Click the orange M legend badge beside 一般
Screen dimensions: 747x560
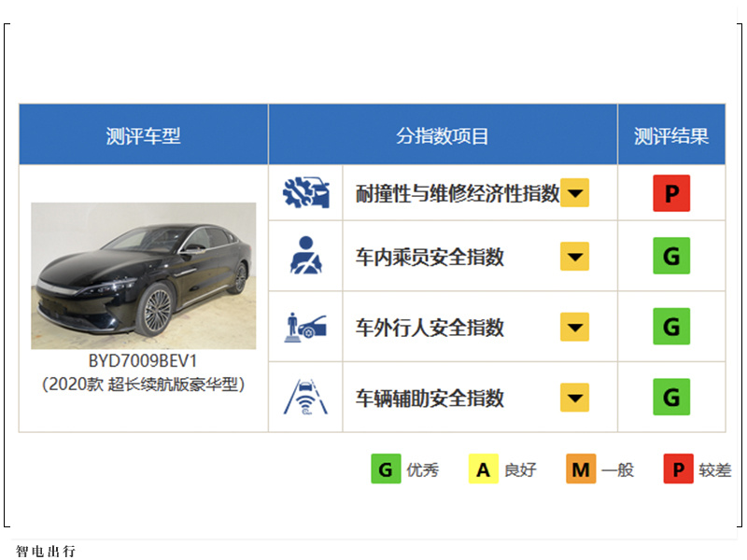[x=581, y=469]
